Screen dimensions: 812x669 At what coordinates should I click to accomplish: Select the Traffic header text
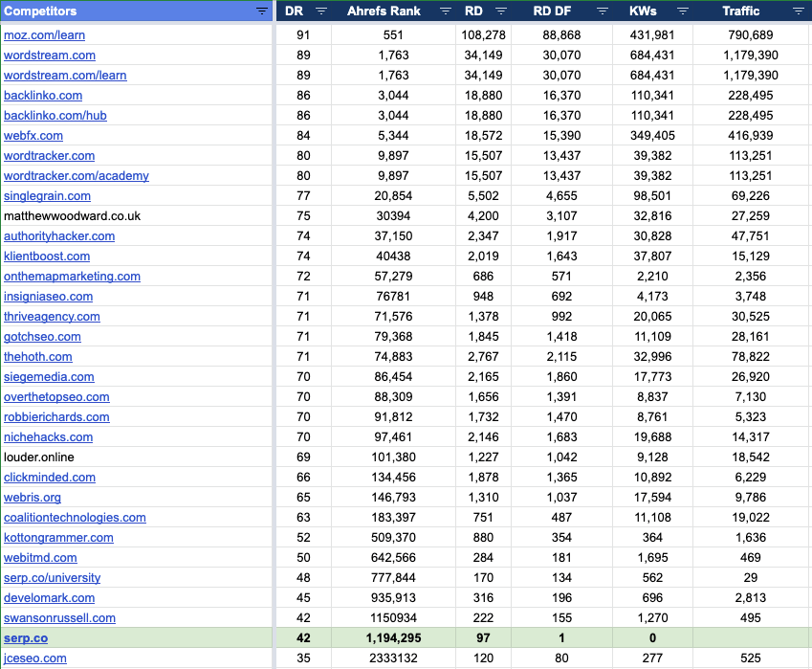pyautogui.click(x=740, y=11)
